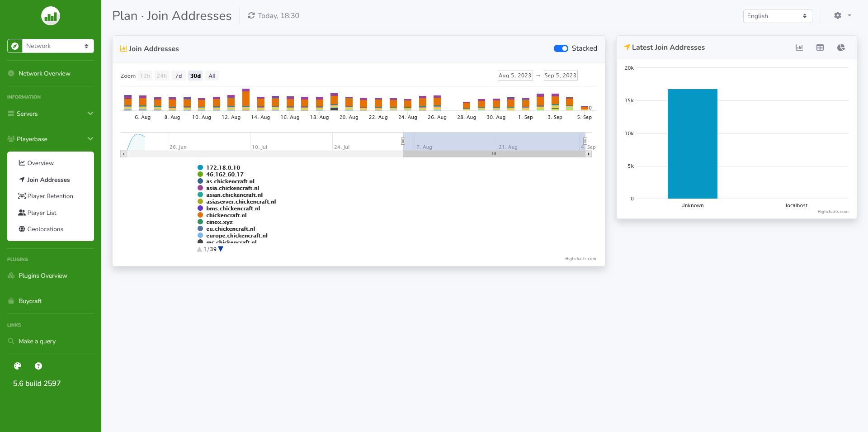This screenshot has width=868, height=432.
Task: Open the theme color palette picker
Action: pos(17,366)
